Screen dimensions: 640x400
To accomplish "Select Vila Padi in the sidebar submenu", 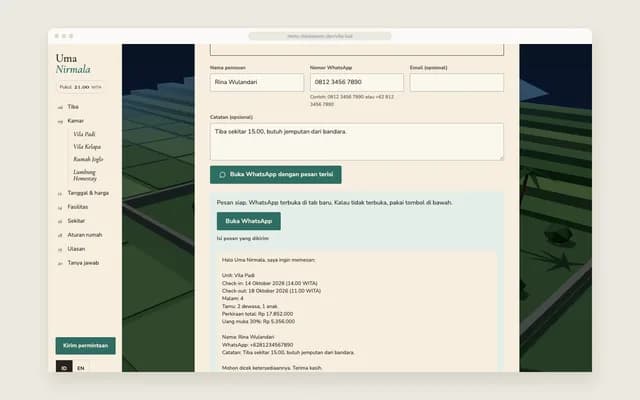I will point(84,134).
